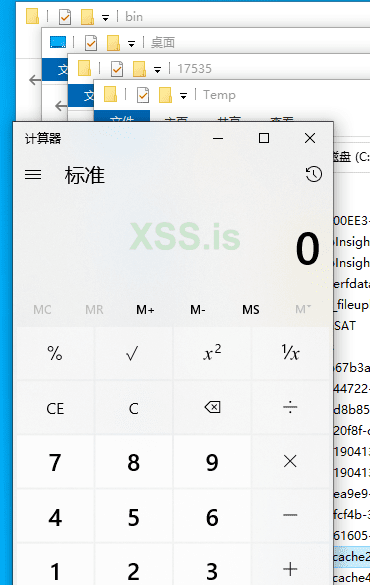Image resolution: width=370 pixels, height=585 pixels.
Task: Click properties check icon in Temp window
Action: point(143,95)
